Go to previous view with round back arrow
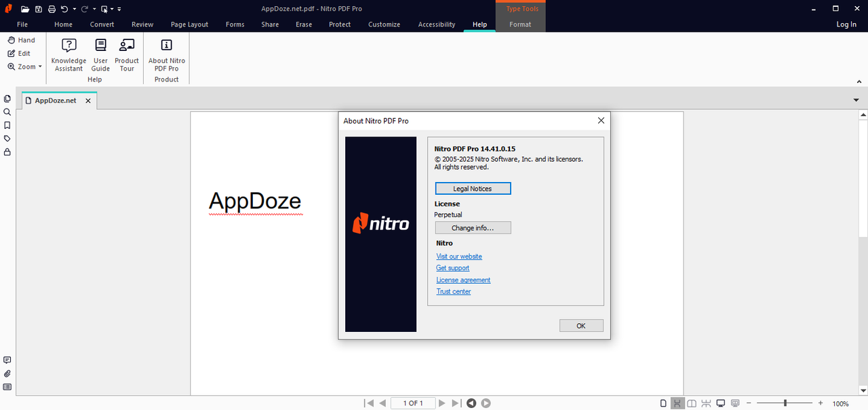Viewport: 868px width, 410px height. 471,403
